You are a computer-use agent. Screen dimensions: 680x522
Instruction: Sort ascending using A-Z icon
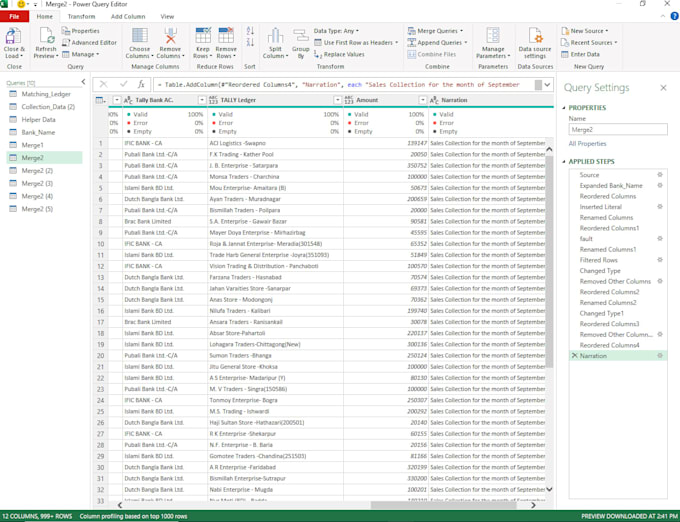pos(250,31)
